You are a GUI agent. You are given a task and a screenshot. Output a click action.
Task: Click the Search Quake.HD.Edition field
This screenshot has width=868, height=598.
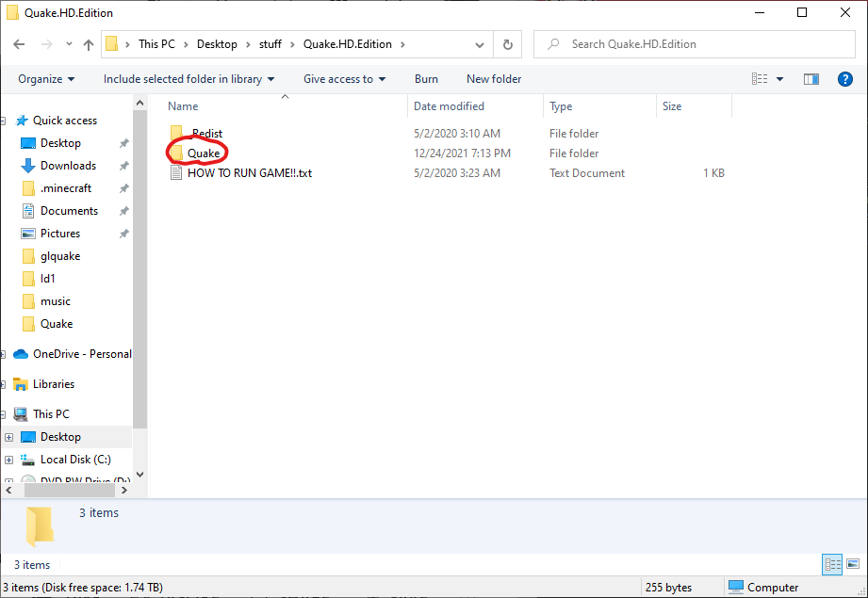tap(695, 44)
